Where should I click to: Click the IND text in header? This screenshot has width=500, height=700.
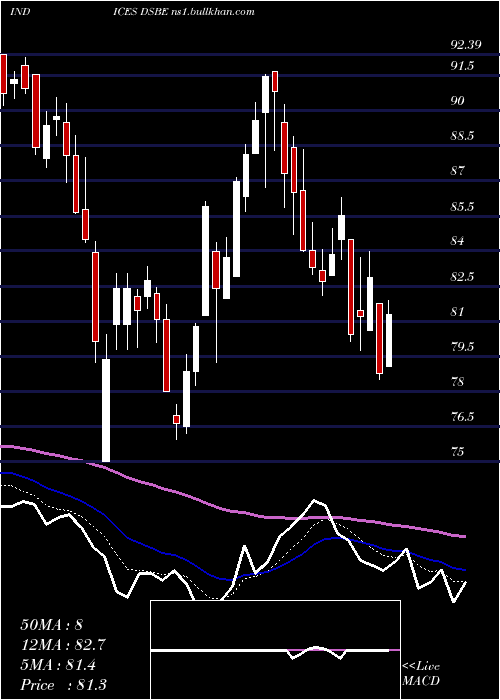20,11
